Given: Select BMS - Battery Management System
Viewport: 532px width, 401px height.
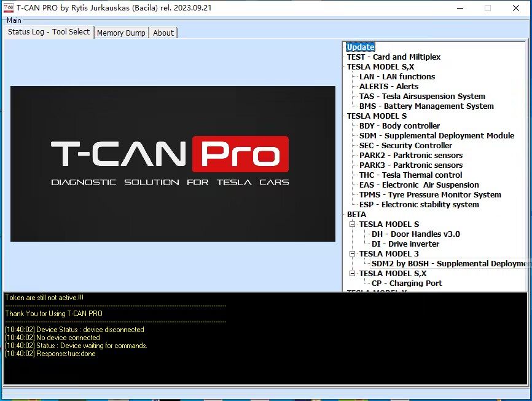Looking at the screenshot, I should coord(426,106).
